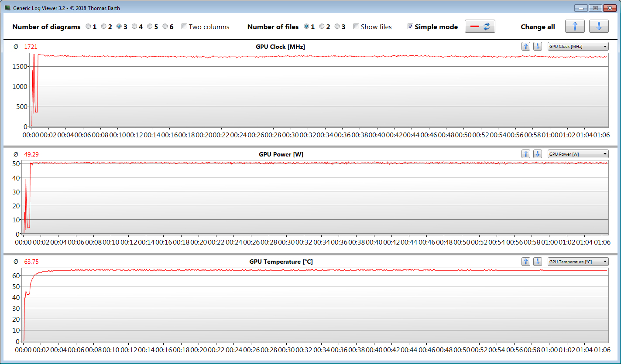Open the GPU Temperature [°C] dropdown
The image size is (621, 364).
(x=578, y=262)
